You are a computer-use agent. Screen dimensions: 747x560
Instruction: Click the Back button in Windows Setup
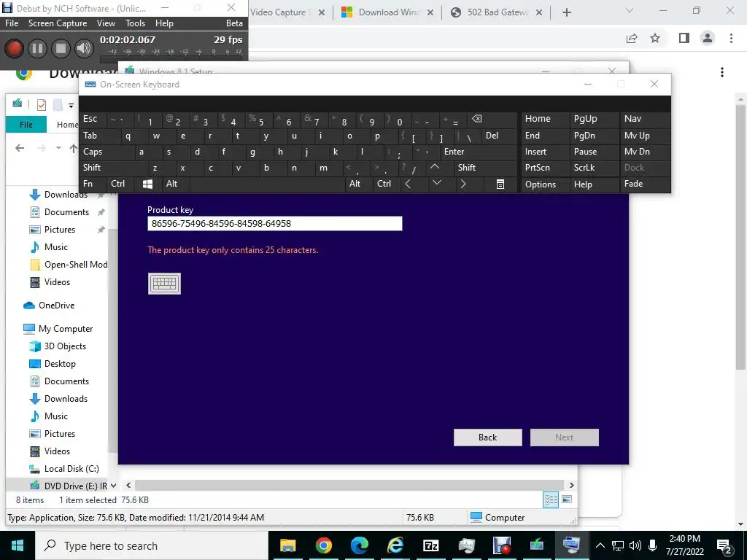[x=488, y=437]
